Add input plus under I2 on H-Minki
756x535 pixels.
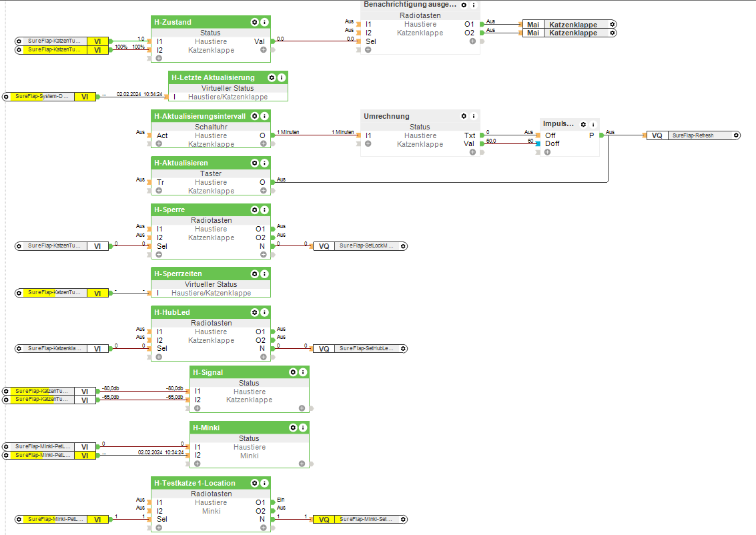tap(198, 464)
